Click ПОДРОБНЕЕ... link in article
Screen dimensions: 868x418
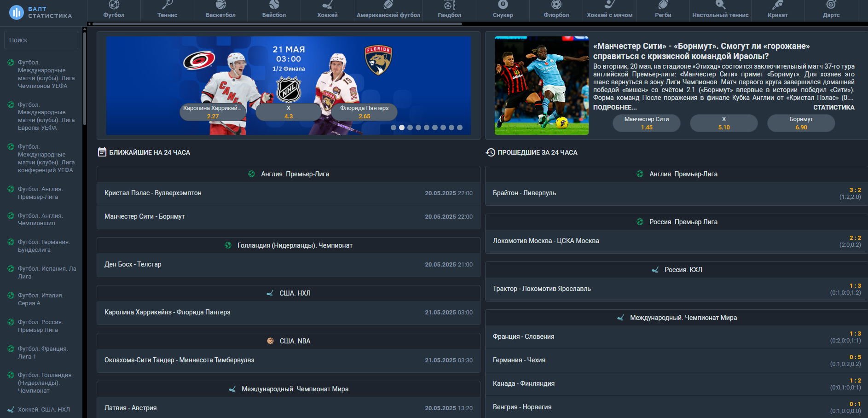(615, 107)
